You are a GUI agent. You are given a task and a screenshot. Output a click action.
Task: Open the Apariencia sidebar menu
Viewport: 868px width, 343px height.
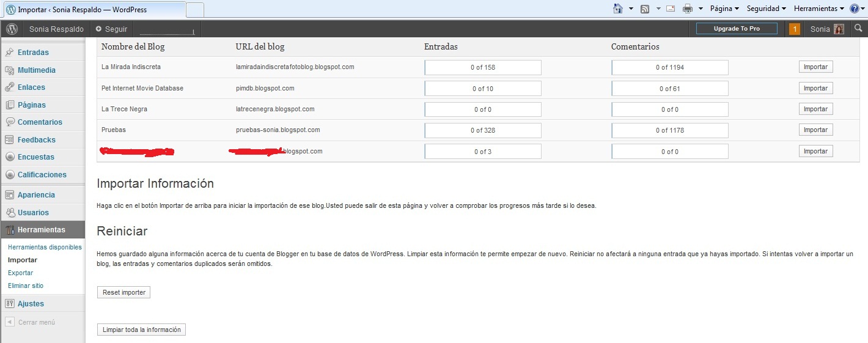pyautogui.click(x=36, y=195)
